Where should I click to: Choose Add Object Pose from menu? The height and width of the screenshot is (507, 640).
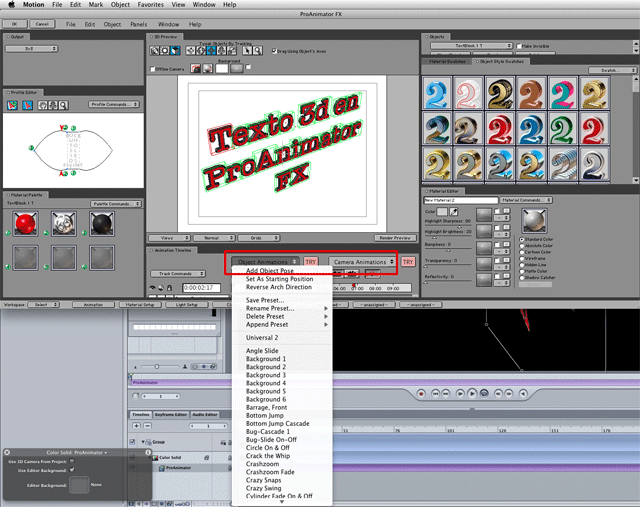pos(269,271)
